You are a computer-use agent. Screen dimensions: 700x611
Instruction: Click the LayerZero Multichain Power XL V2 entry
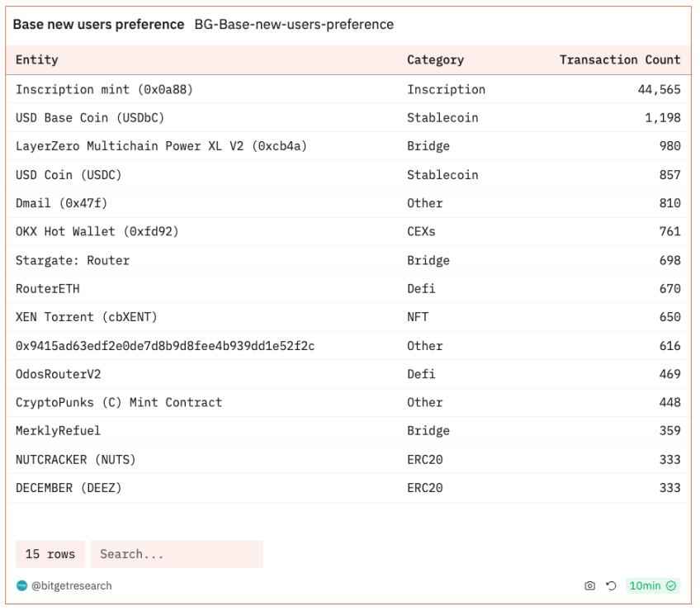pos(161,146)
